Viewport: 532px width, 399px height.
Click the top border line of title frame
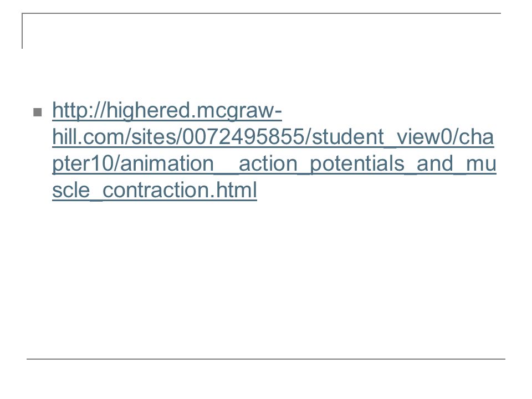261,13
